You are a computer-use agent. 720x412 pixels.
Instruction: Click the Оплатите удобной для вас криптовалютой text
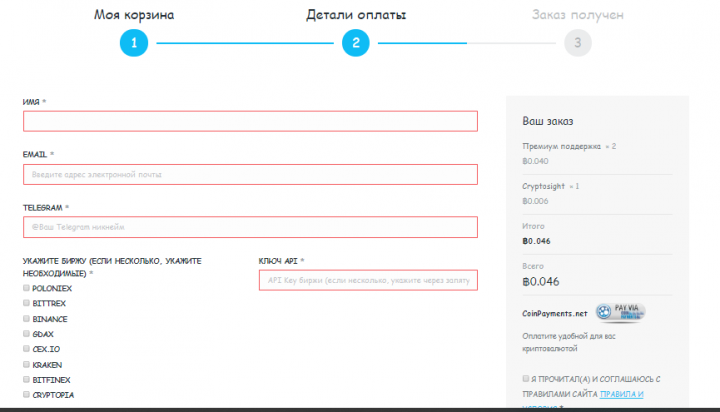point(568,342)
